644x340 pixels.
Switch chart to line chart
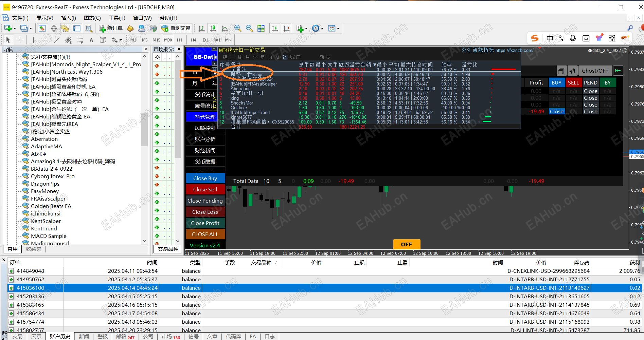point(225,29)
